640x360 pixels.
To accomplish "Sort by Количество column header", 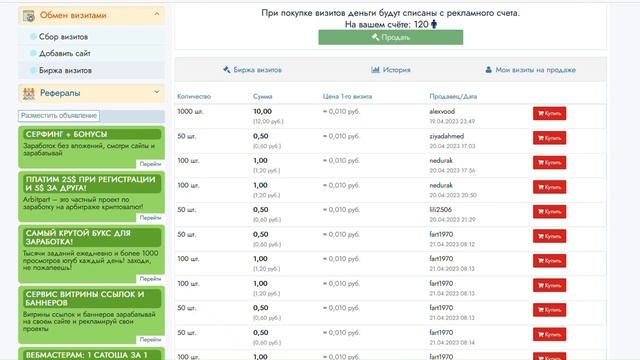I will [x=194, y=97].
